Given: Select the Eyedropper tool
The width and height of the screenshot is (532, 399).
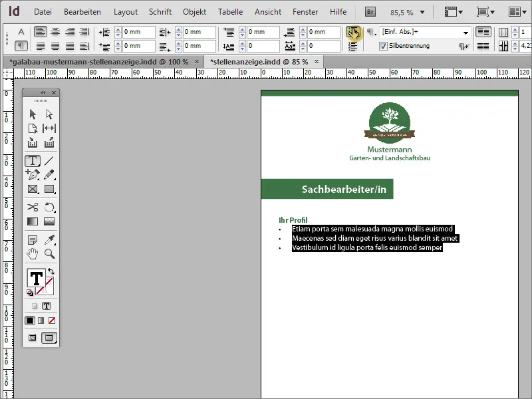Looking at the screenshot, I should coord(49,240).
